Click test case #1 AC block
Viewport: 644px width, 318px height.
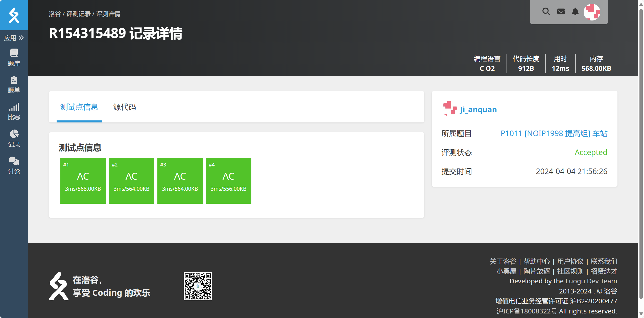point(83,181)
